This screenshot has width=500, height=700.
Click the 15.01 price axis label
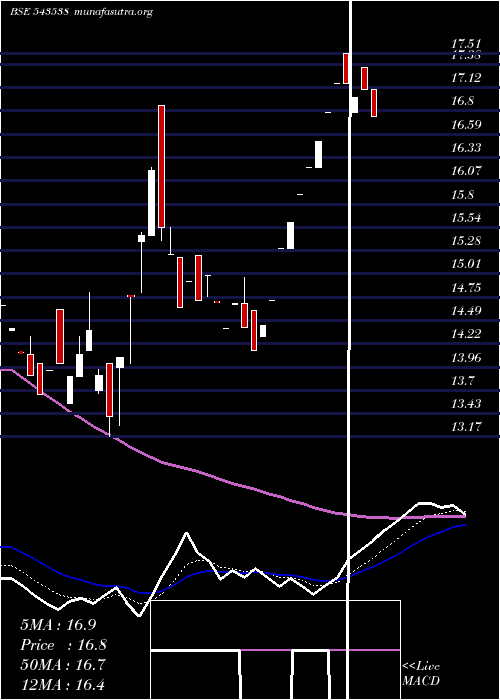click(466, 264)
